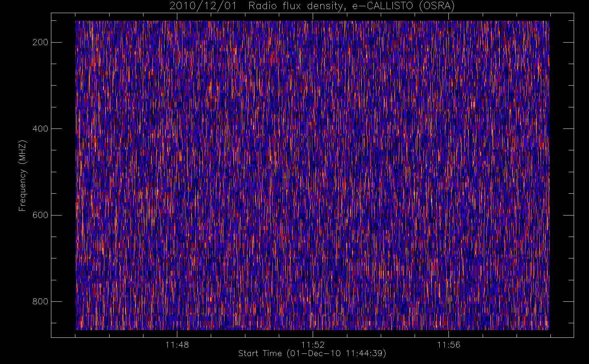The width and height of the screenshot is (589, 364).
Task: Click the 11:48 time tick label
Action: tap(177, 345)
